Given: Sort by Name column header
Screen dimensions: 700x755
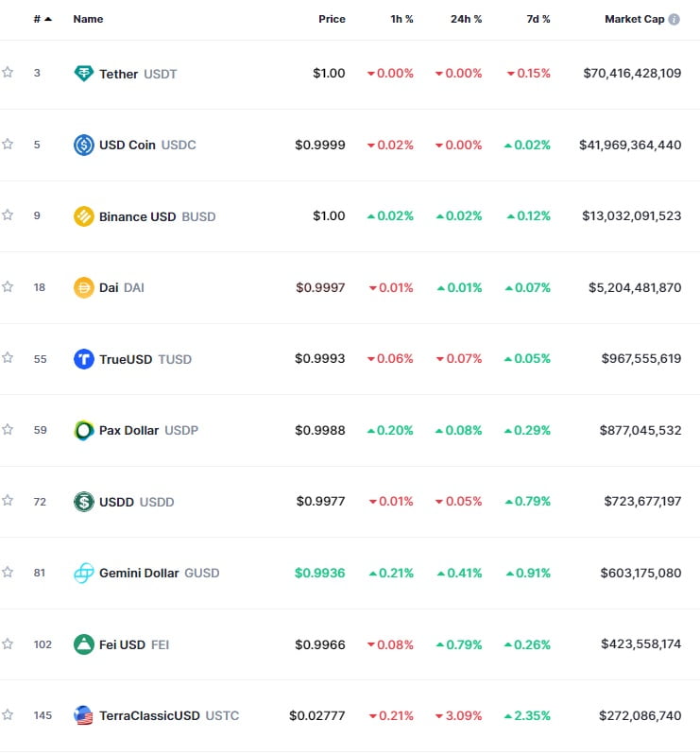Looking at the screenshot, I should (x=88, y=19).
